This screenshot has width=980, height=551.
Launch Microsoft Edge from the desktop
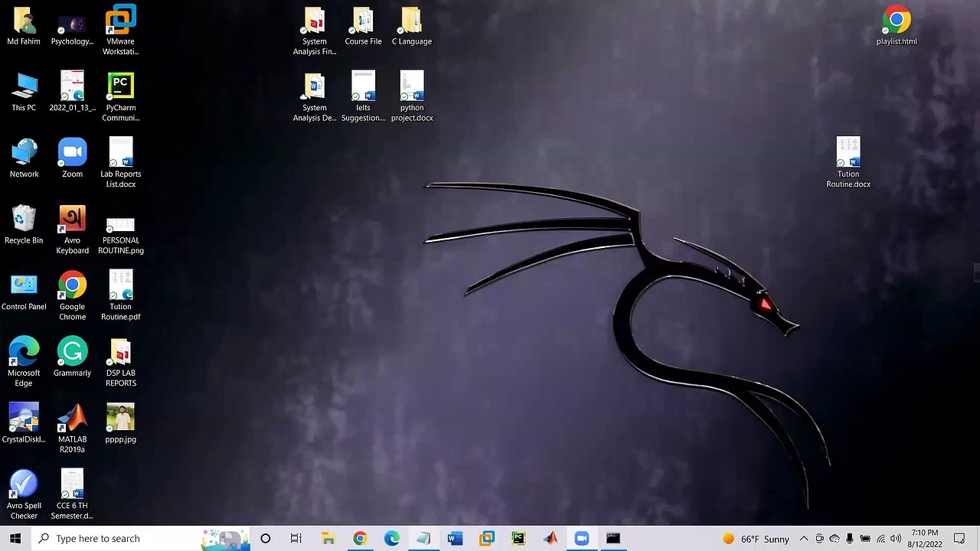24,363
